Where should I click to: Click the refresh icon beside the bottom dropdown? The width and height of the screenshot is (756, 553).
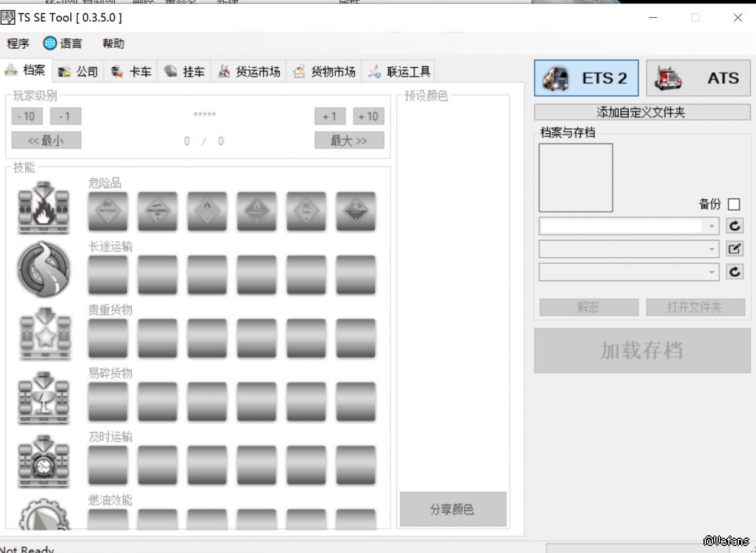(734, 271)
